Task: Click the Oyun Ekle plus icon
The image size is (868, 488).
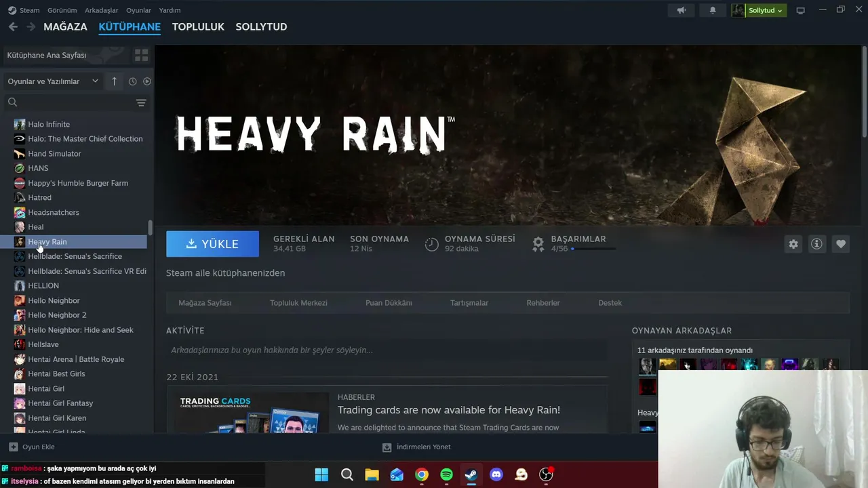Action: coord(13,447)
